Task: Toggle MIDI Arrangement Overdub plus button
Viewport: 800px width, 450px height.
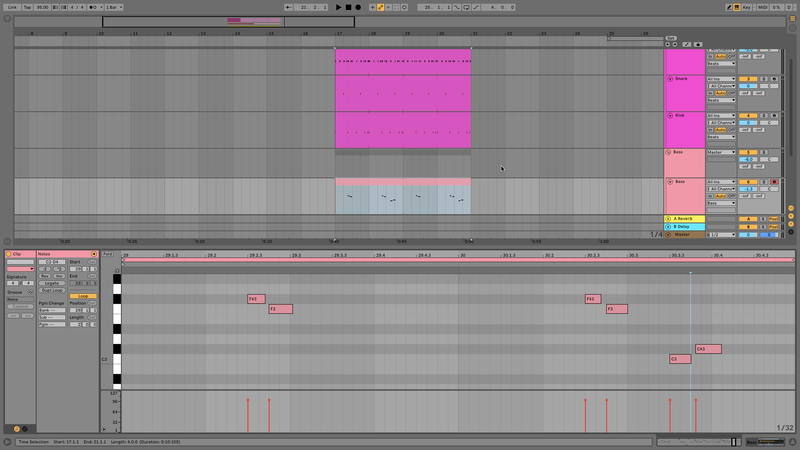Action: point(372,7)
